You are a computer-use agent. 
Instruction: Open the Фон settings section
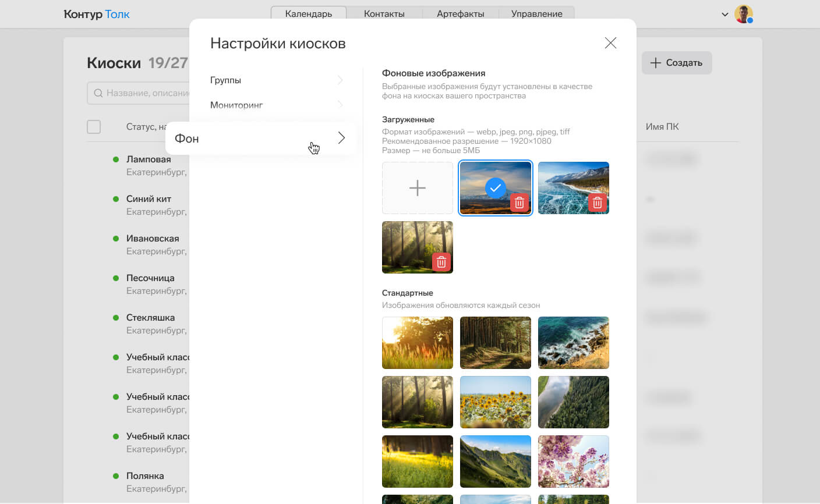[x=261, y=138]
